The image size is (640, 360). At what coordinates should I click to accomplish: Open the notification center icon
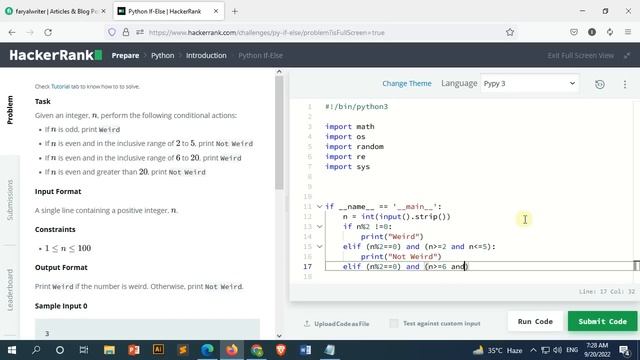pos(624,350)
